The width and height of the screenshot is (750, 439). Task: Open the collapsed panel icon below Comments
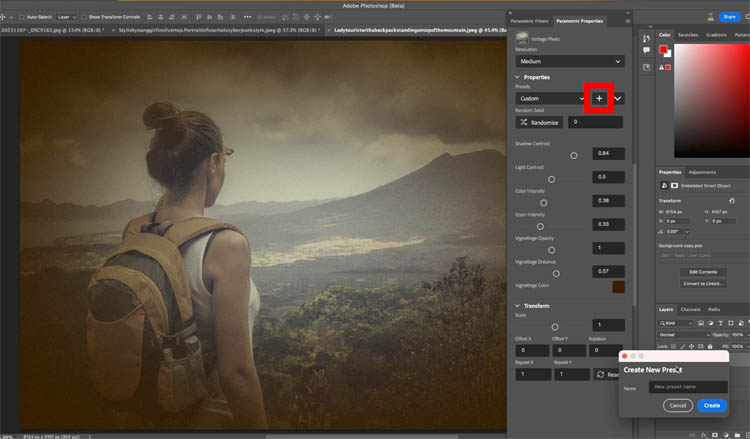click(x=646, y=67)
